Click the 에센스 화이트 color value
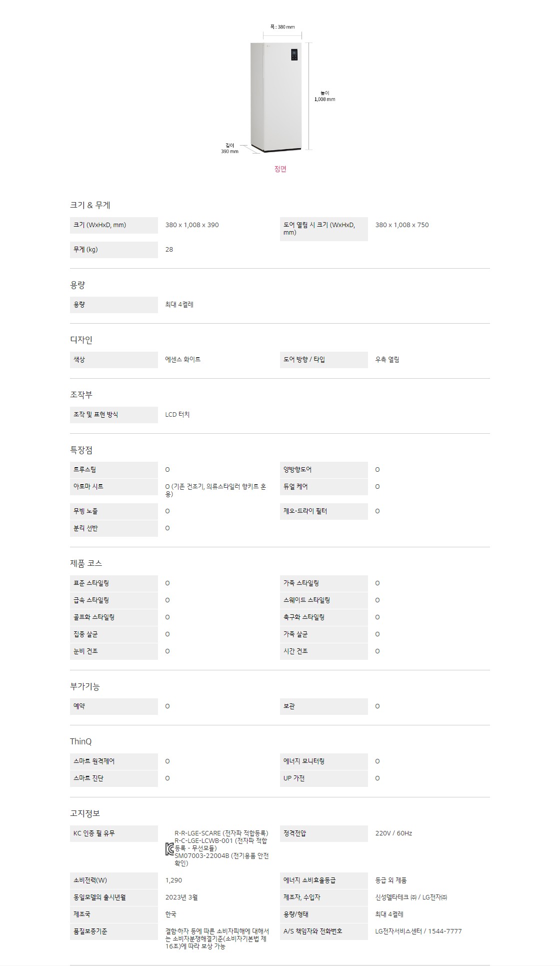This screenshot has width=560, height=966. (x=183, y=360)
